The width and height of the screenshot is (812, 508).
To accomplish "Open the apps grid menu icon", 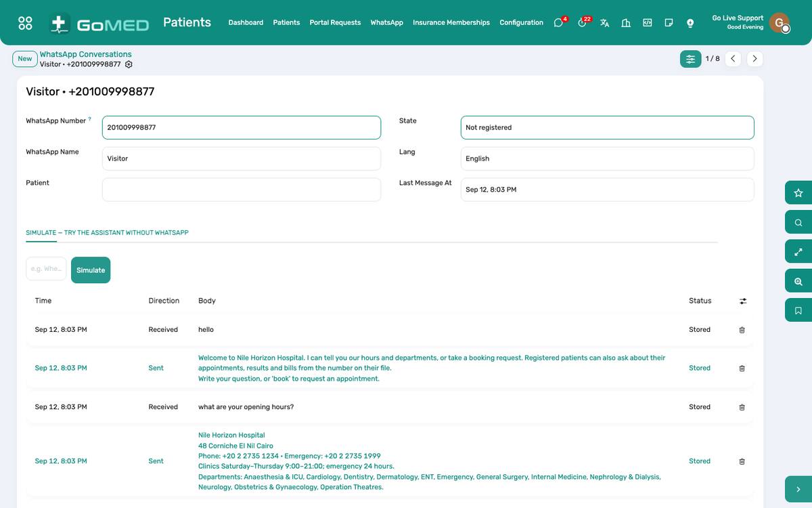I will pos(25,23).
